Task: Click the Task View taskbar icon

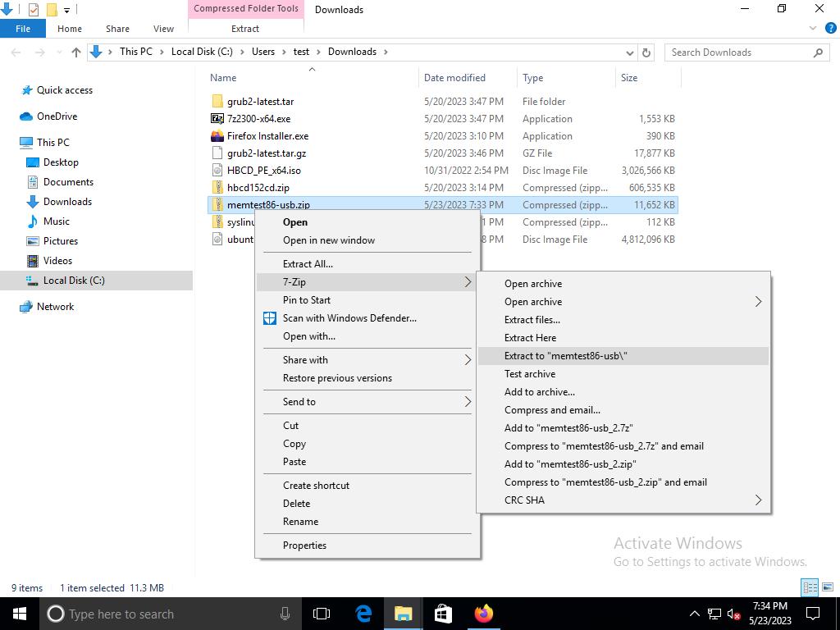Action: tap(322, 614)
